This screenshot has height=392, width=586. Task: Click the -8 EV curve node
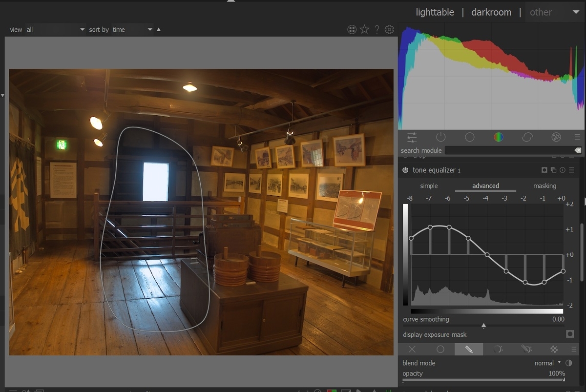pyautogui.click(x=411, y=238)
